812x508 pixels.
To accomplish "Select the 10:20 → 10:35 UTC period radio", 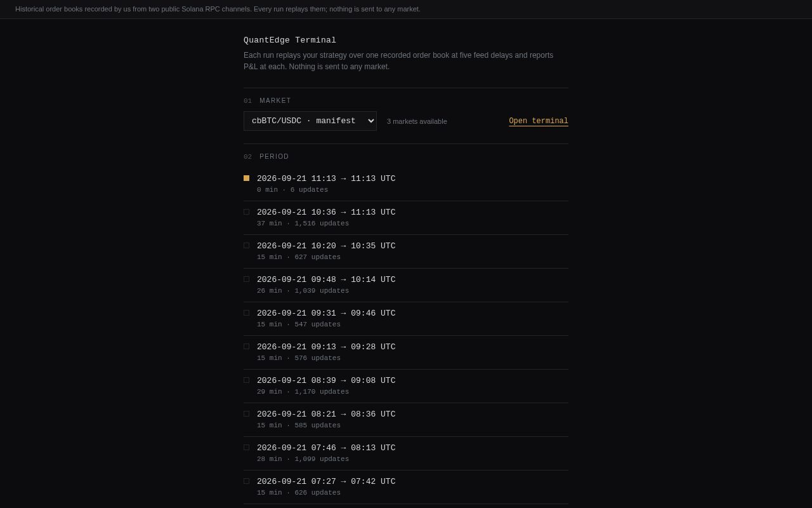I will 246,246.
